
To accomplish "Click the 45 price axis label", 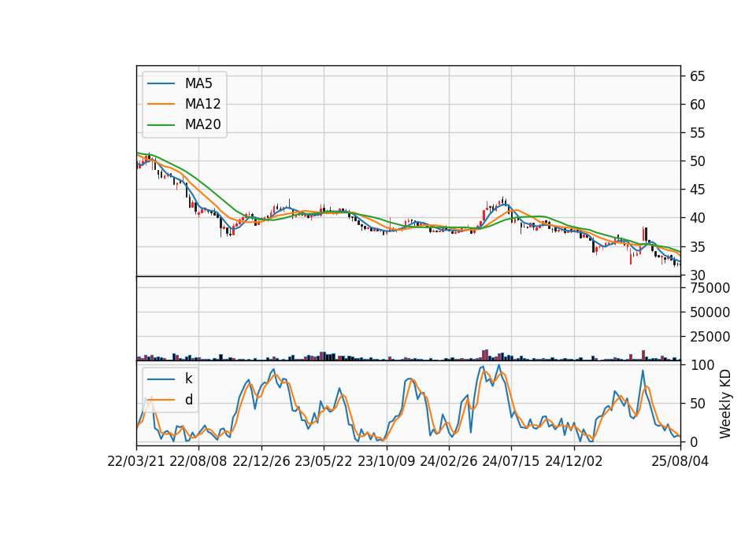I will click(697, 190).
